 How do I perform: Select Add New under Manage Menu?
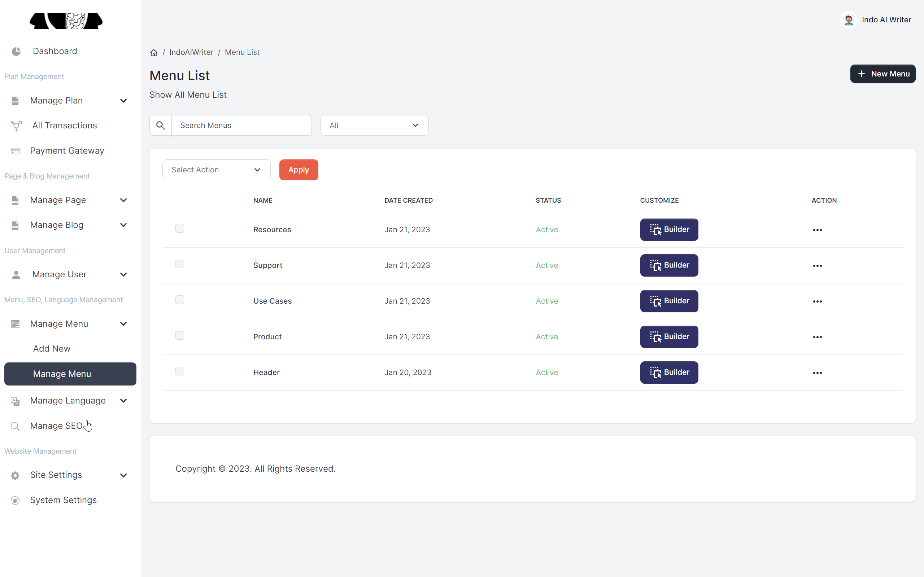[52, 348]
